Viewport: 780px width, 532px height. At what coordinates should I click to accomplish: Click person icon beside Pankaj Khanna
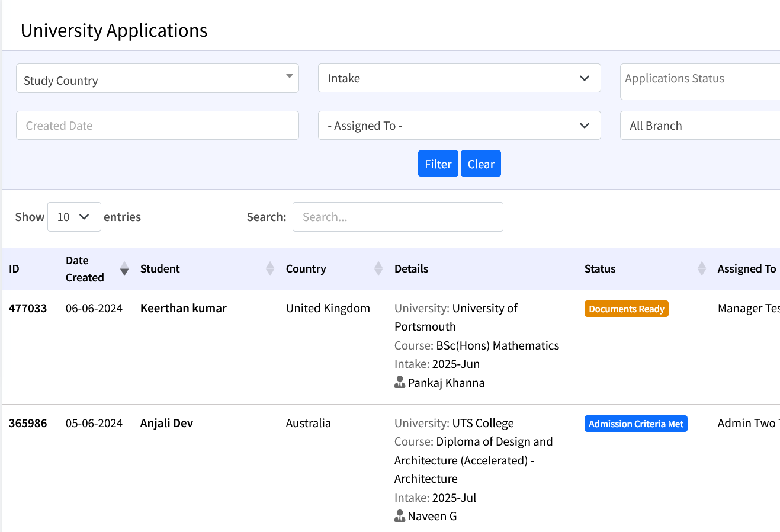[x=400, y=383]
